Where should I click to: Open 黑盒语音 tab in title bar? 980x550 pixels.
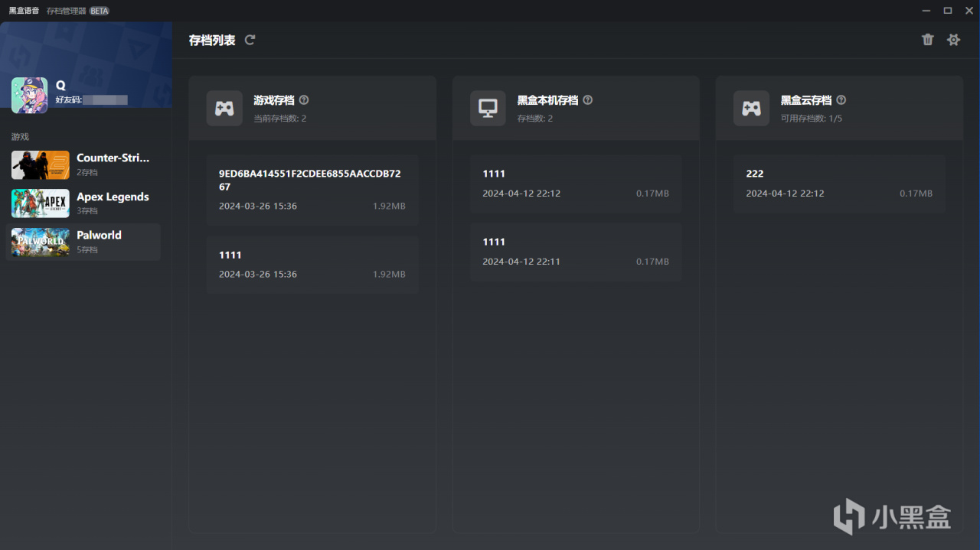[24, 11]
